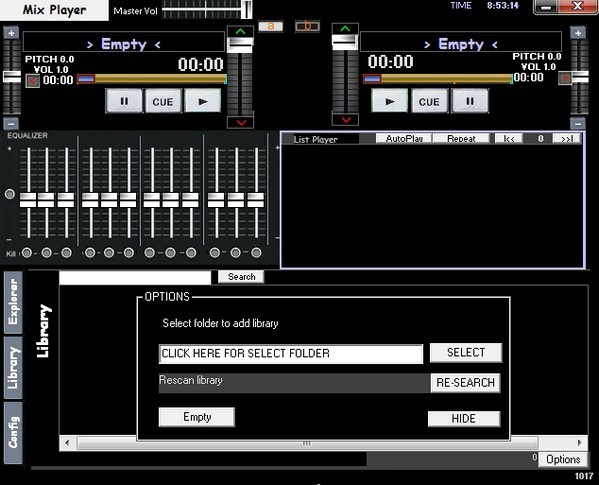Toggle first Kill button of second band group

[90, 252]
